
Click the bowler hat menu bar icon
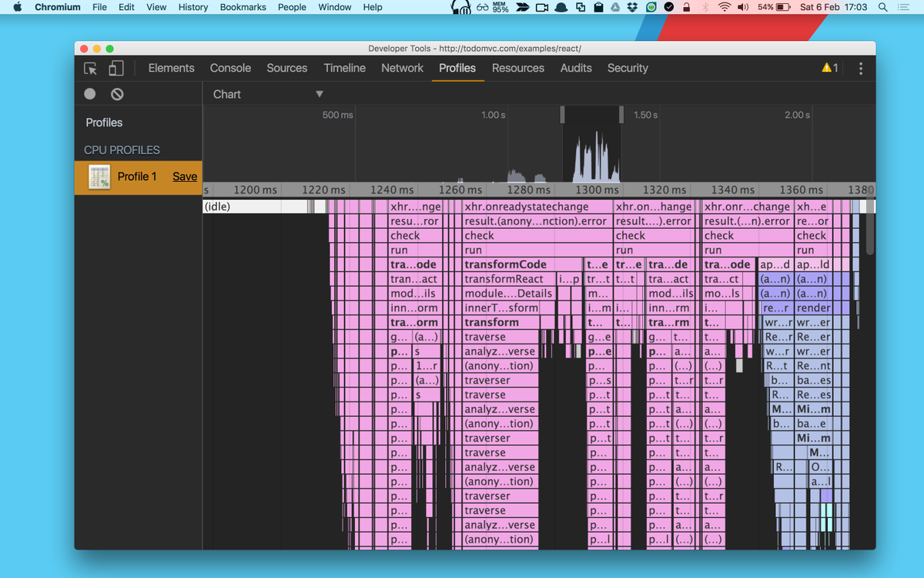click(x=561, y=7)
